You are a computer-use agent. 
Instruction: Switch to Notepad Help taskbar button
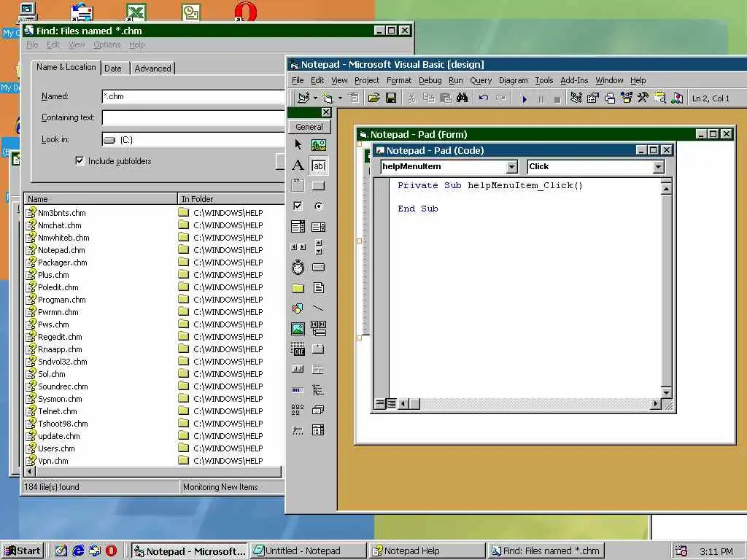coord(427,551)
